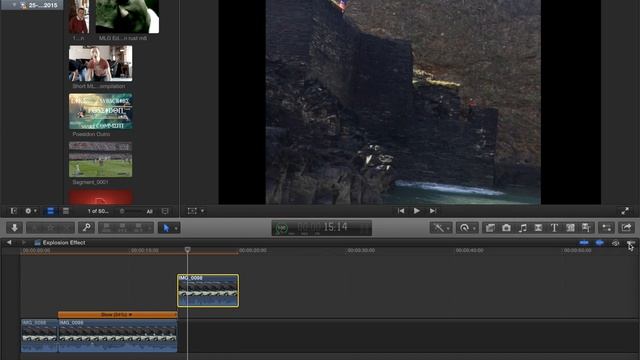The height and width of the screenshot is (360, 640).
Task: Append the selected clip to storyline
Action: tap(138, 228)
